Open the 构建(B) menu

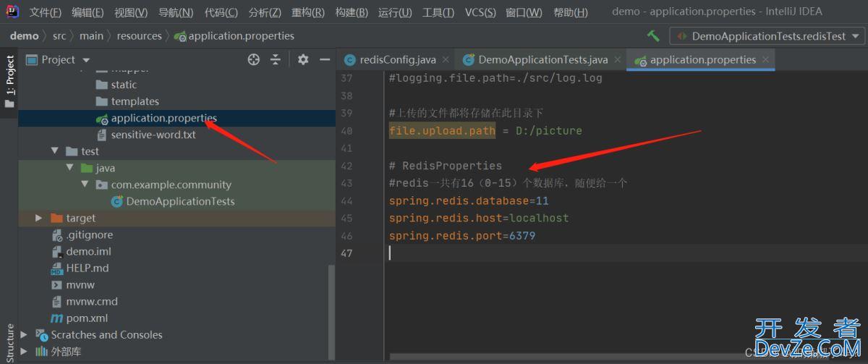click(x=352, y=12)
